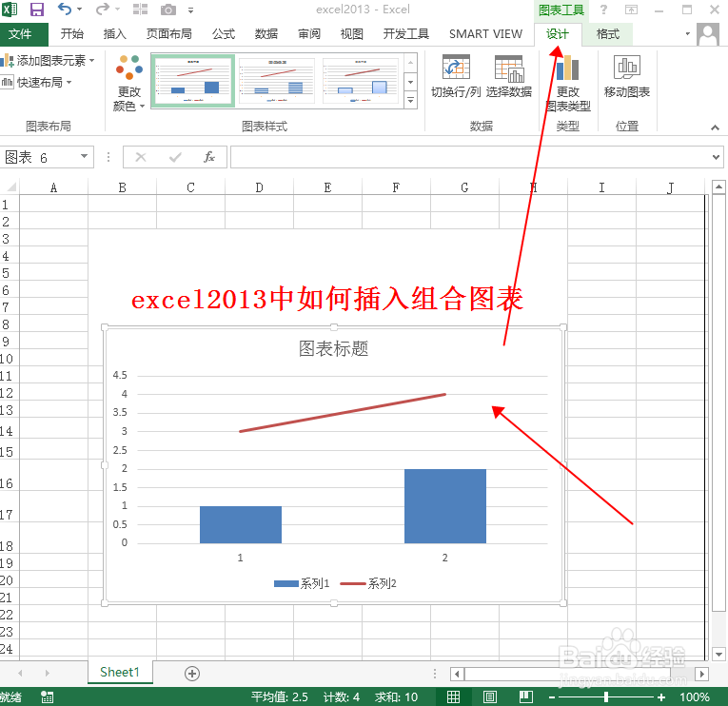728x706 pixels.
Task: Click the 移动图表 icon
Action: click(x=627, y=68)
